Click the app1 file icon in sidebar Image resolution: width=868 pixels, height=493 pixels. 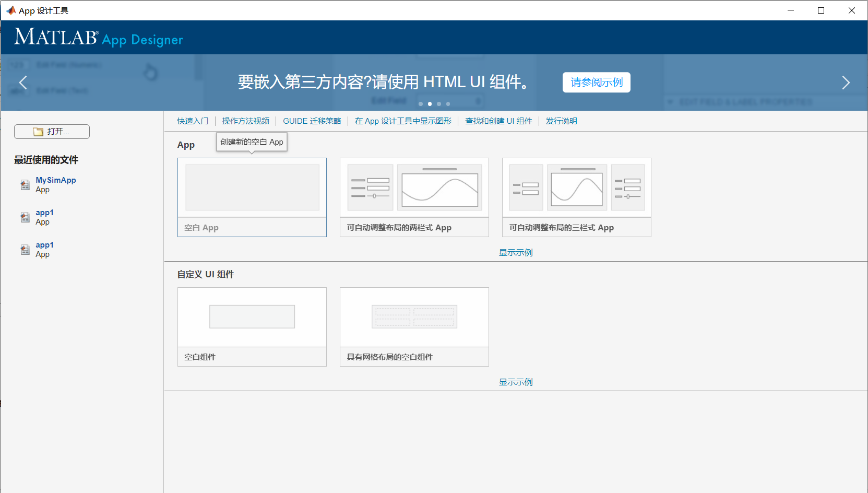pyautogui.click(x=25, y=217)
